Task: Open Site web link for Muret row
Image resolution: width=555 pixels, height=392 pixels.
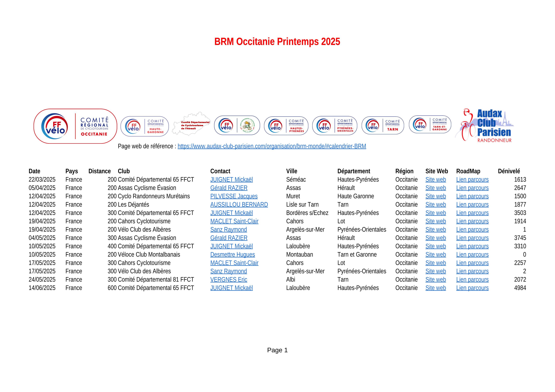Action: pyautogui.click(x=436, y=196)
